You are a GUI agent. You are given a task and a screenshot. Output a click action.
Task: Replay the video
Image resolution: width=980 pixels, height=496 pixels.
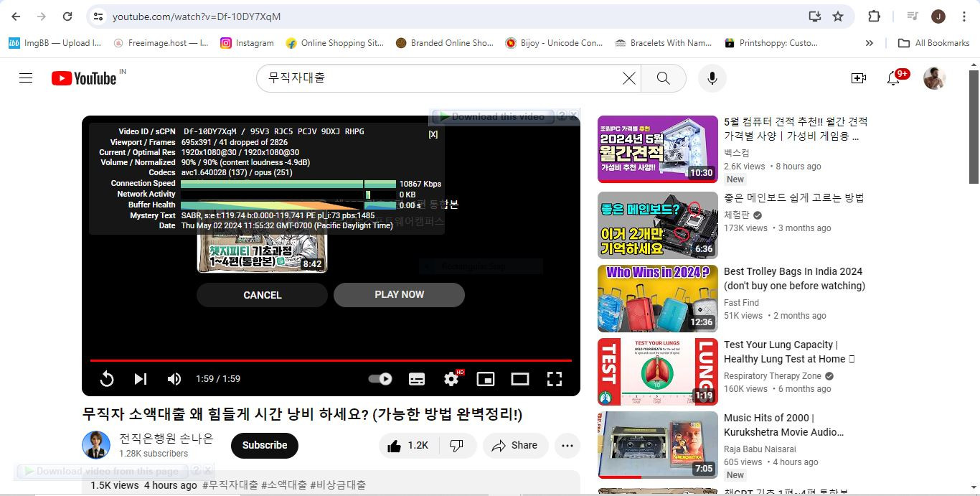pyautogui.click(x=107, y=379)
